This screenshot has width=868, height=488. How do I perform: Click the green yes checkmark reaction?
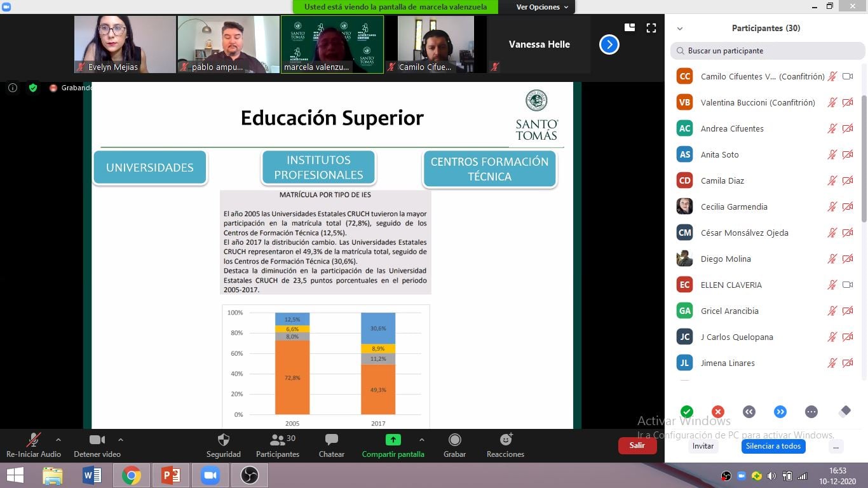tap(686, 412)
